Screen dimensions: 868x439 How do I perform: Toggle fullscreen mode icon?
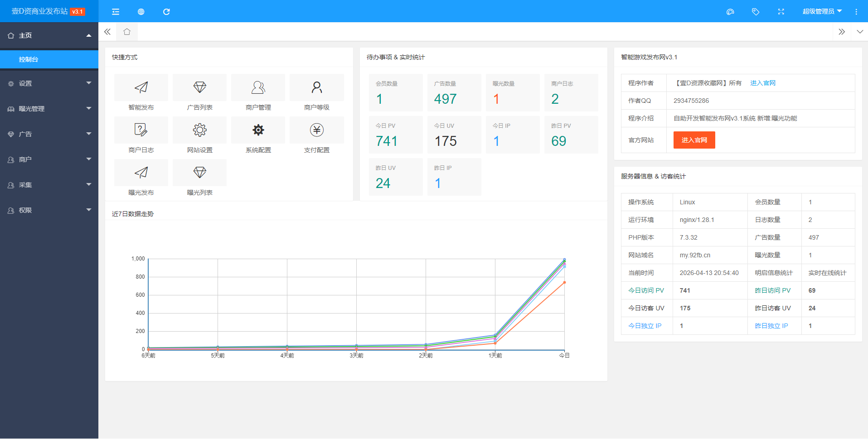pyautogui.click(x=781, y=12)
